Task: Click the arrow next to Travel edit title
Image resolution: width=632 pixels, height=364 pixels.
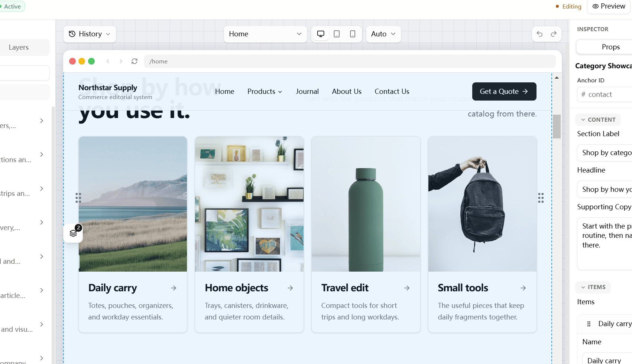Action: coord(407,288)
